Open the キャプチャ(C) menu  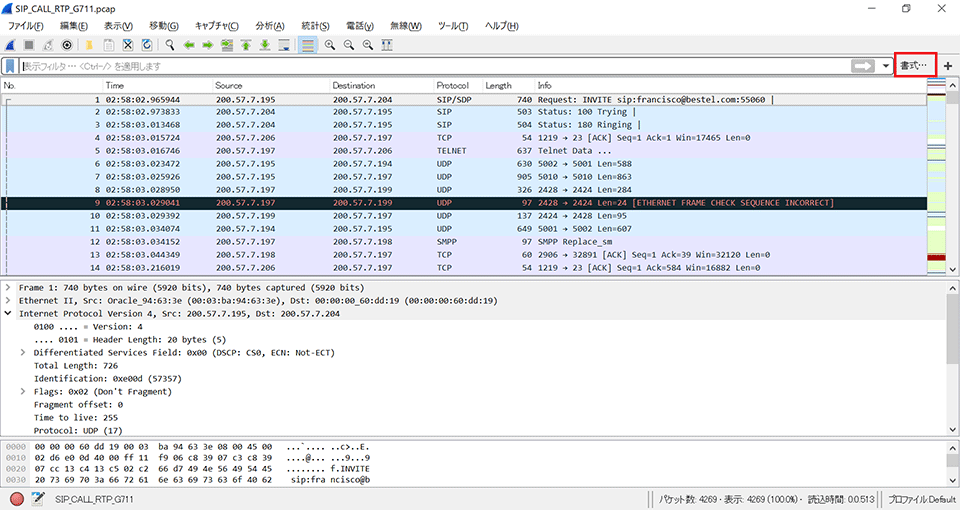(216, 26)
